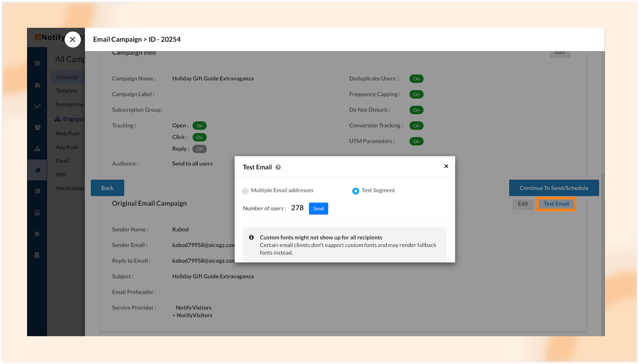This screenshot has width=639, height=364.
Task: Open the building icon in the sidebar
Action: pos(37,255)
